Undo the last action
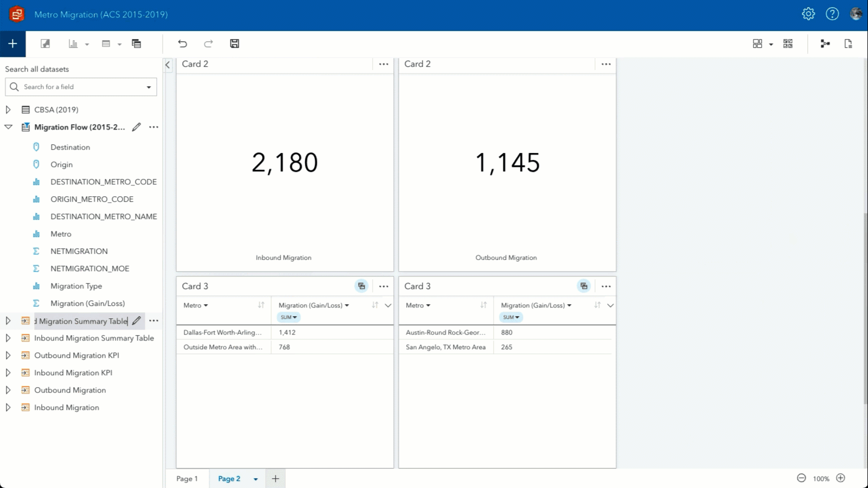This screenshot has width=868, height=488. pos(182,44)
